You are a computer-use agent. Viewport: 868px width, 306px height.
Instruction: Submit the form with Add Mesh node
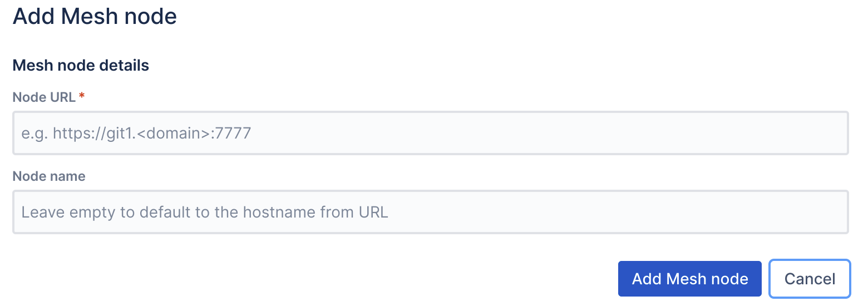coord(689,278)
